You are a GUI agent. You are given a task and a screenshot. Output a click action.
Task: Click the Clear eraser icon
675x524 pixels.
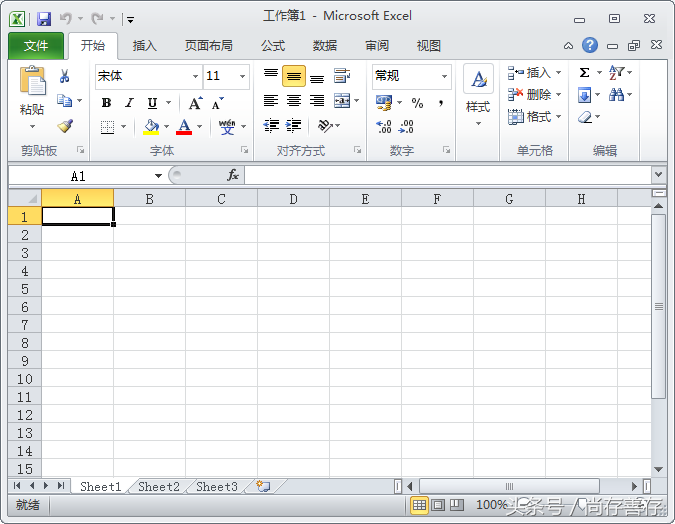pos(585,117)
